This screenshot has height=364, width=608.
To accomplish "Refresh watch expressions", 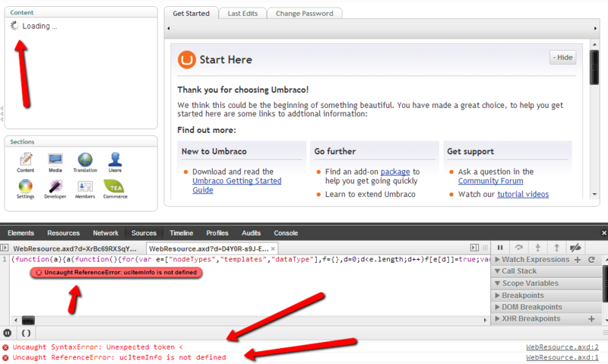I will [591, 260].
